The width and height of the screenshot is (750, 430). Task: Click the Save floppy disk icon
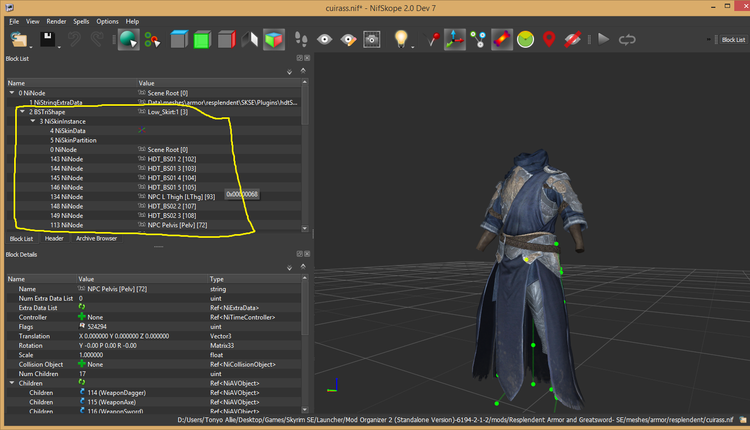[x=48, y=39]
